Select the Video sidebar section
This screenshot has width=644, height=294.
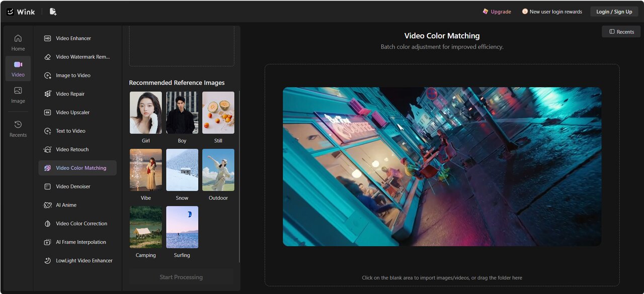coord(18,69)
